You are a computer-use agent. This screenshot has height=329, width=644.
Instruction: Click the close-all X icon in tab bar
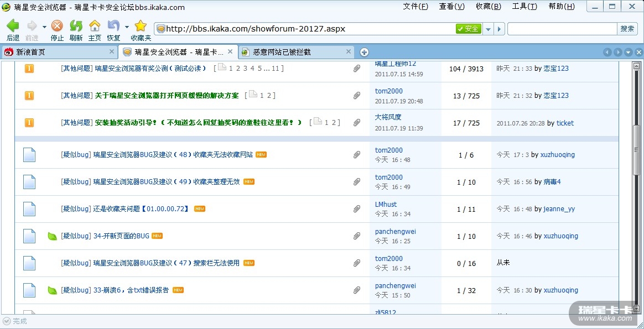point(638,52)
